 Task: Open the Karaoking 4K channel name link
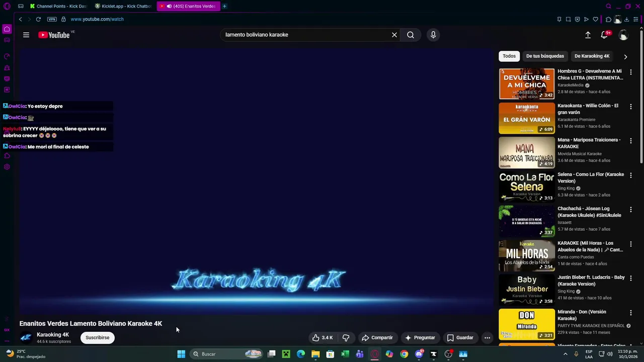pyautogui.click(x=53, y=335)
